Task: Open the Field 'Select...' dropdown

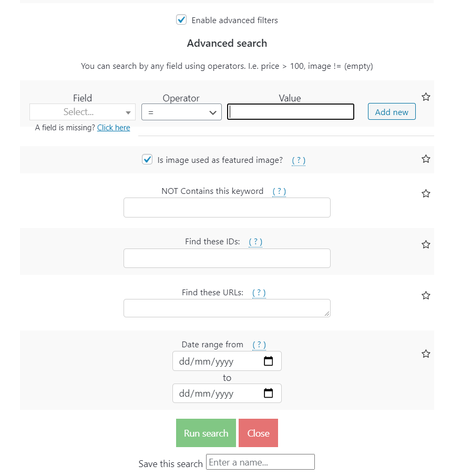Action: (x=82, y=112)
